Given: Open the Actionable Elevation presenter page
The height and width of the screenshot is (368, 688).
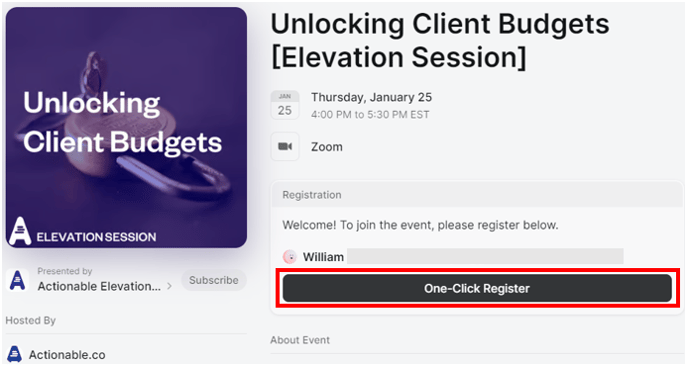Looking at the screenshot, I should 99,286.
